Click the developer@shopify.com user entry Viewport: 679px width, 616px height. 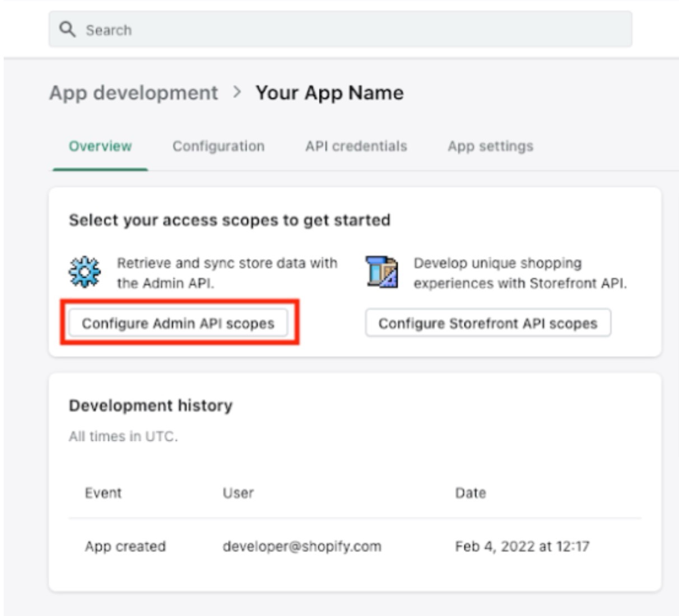click(x=302, y=546)
